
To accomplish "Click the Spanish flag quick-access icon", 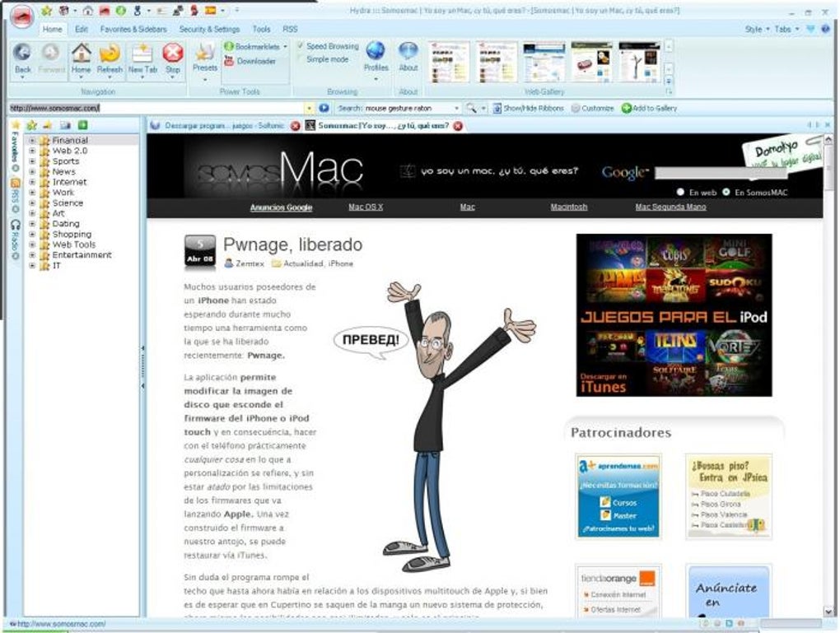I will [211, 10].
